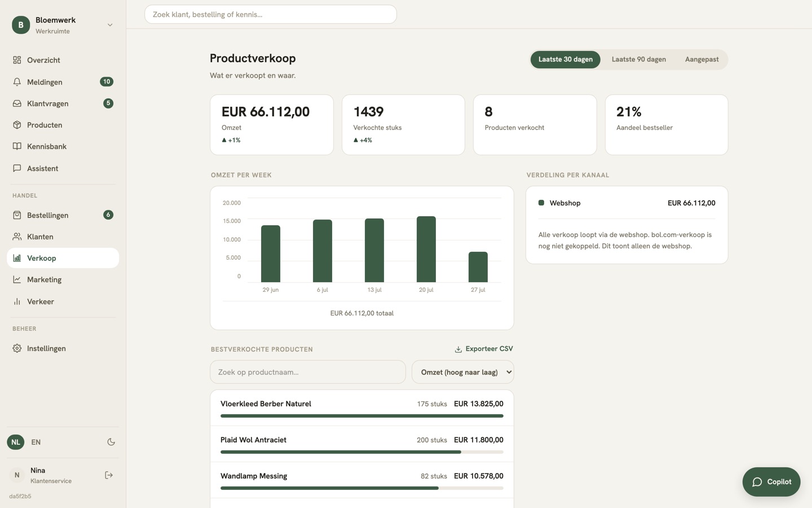This screenshot has width=812, height=508.
Task: Click the 21% Aandeel bestseller value
Action: [x=629, y=112]
